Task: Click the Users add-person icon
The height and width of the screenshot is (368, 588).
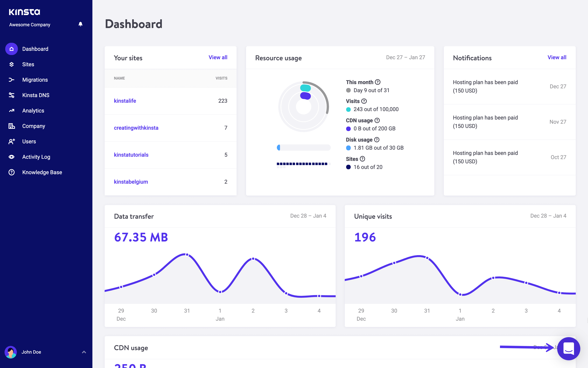Action: click(11, 141)
